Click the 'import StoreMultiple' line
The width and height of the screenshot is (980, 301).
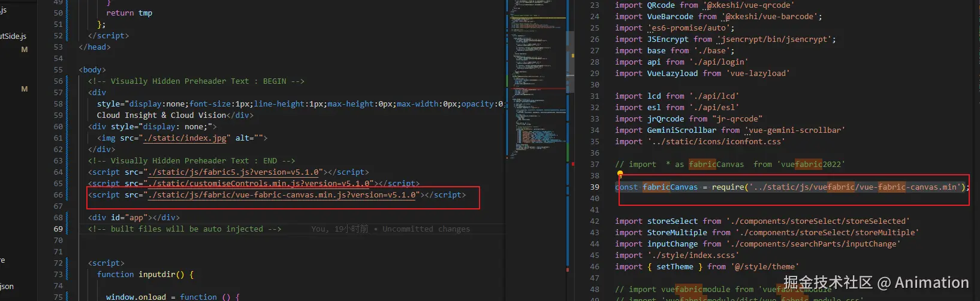click(767, 233)
